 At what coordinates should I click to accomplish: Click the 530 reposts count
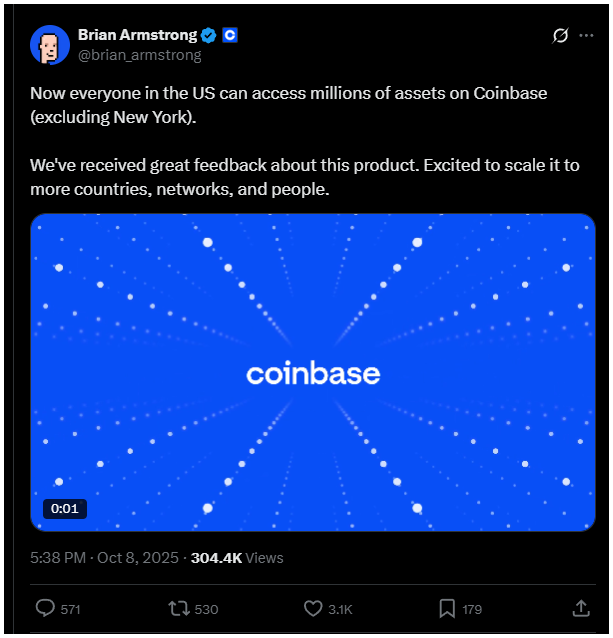point(207,609)
